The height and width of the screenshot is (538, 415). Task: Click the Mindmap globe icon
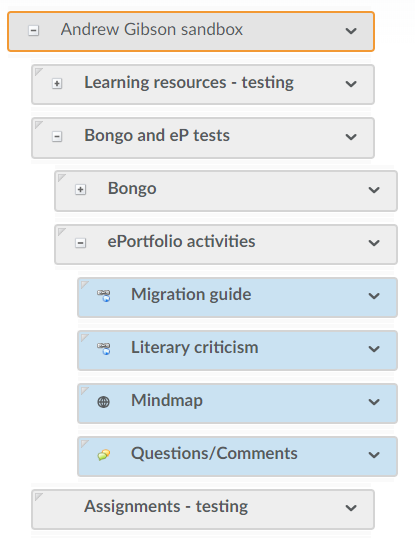point(104,401)
